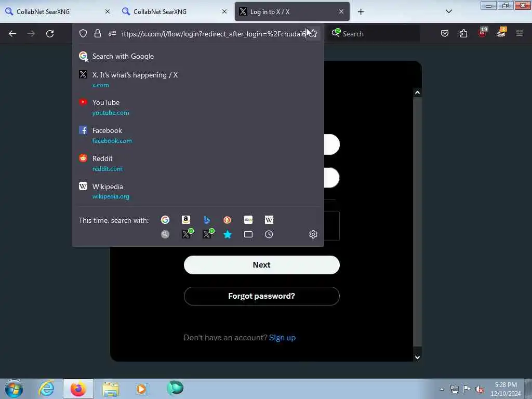Viewport: 532px width, 399px height.
Task: Open a new tab with the plus button
Action: 361,12
